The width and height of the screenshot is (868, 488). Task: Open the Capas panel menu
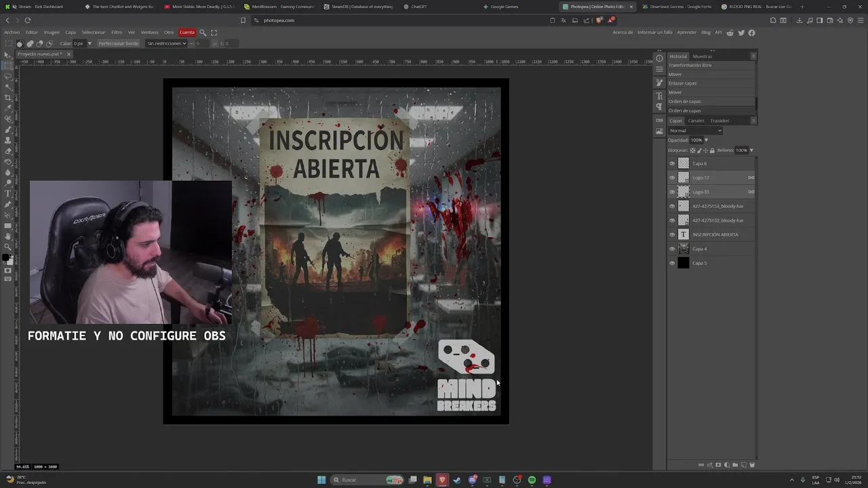click(753, 121)
